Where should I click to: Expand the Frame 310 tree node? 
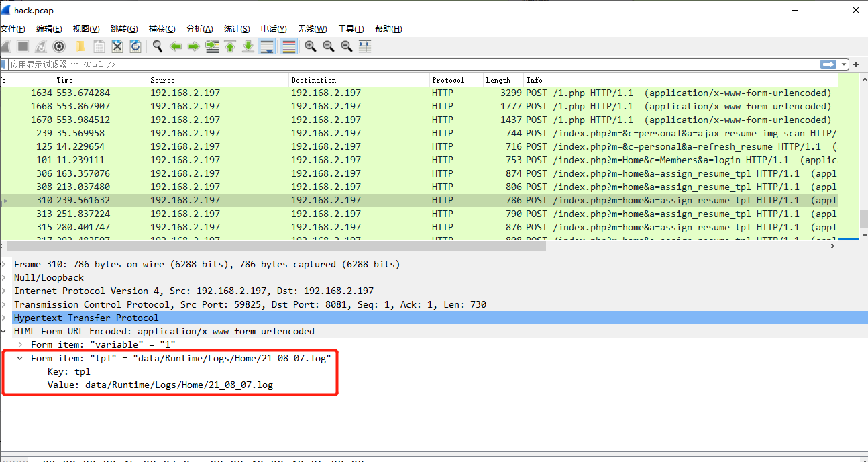pyautogui.click(x=4, y=264)
